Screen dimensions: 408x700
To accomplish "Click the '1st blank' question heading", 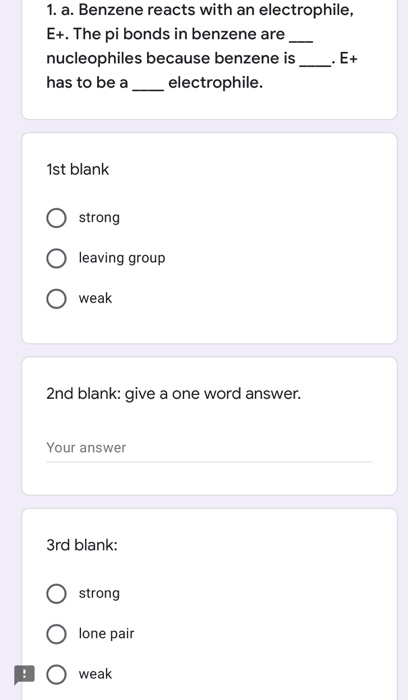I will (x=78, y=169).
